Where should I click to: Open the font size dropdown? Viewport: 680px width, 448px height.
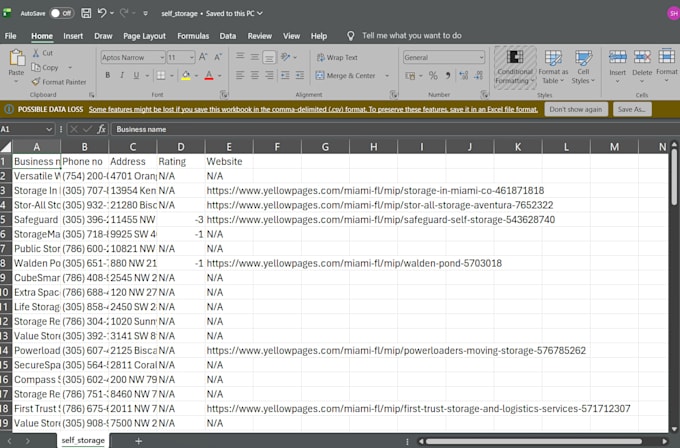pos(191,57)
